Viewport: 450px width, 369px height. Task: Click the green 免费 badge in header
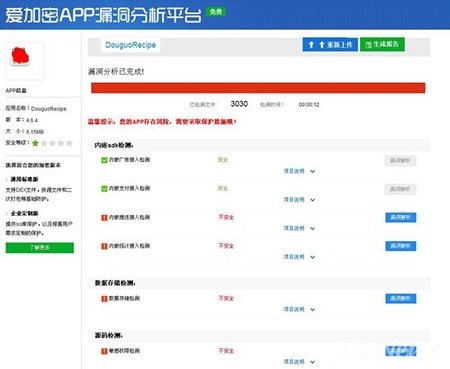pos(216,12)
